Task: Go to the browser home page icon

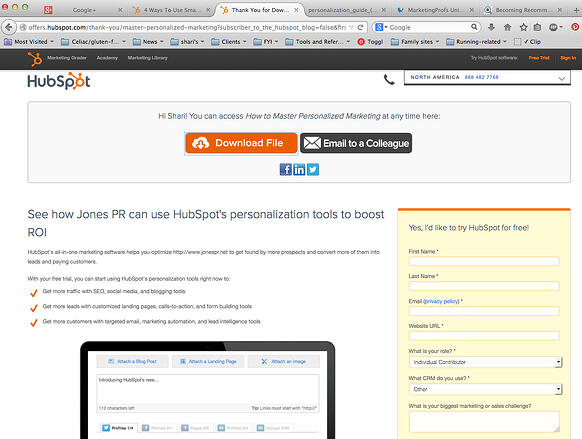Action: tap(507, 27)
